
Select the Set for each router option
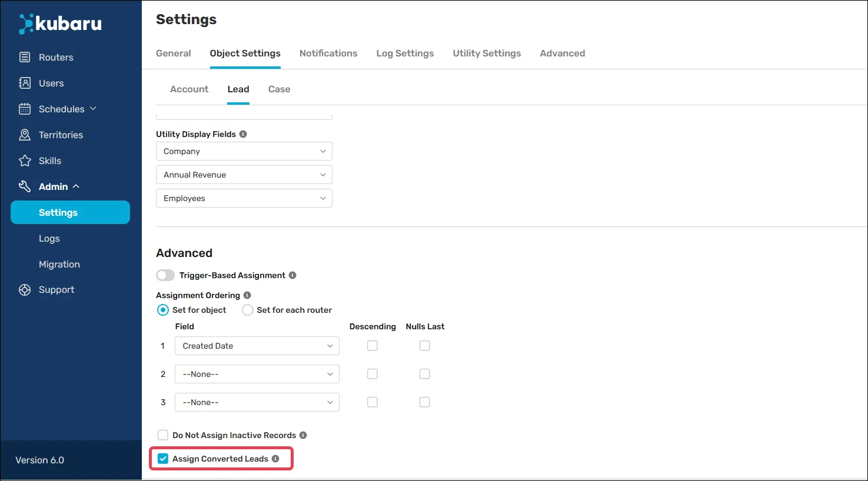248,310
